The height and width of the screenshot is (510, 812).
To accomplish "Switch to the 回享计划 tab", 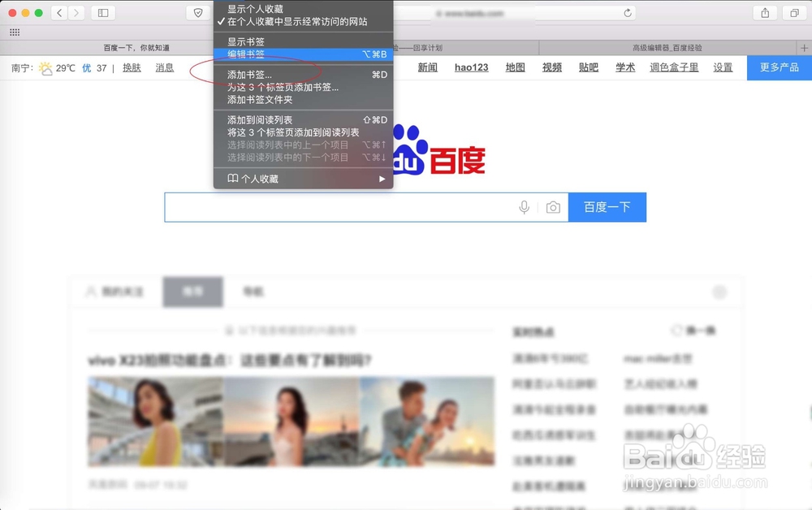I will click(x=466, y=48).
